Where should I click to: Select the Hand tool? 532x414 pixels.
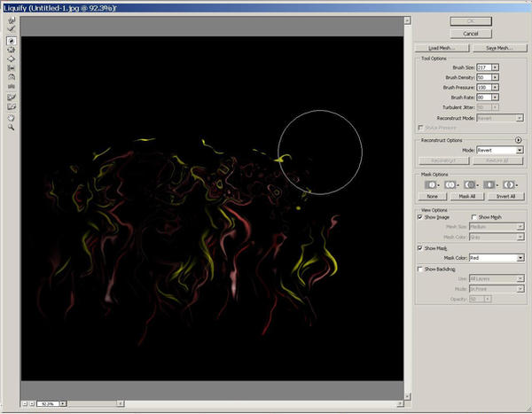pos(12,118)
